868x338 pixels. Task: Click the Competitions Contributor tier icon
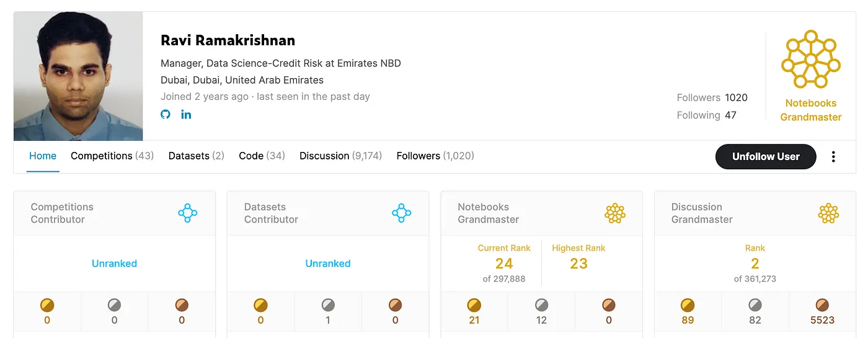[x=188, y=213]
